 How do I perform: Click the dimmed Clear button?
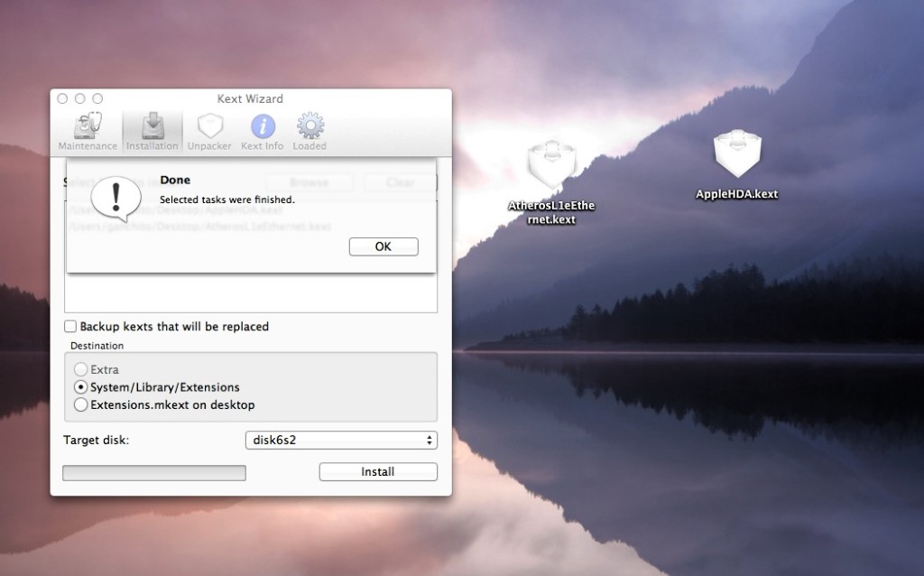[x=400, y=182]
